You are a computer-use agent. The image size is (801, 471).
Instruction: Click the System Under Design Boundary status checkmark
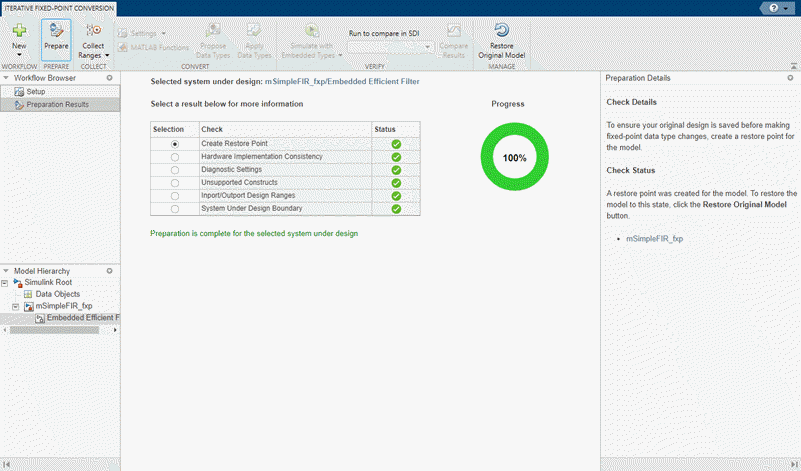click(396, 209)
